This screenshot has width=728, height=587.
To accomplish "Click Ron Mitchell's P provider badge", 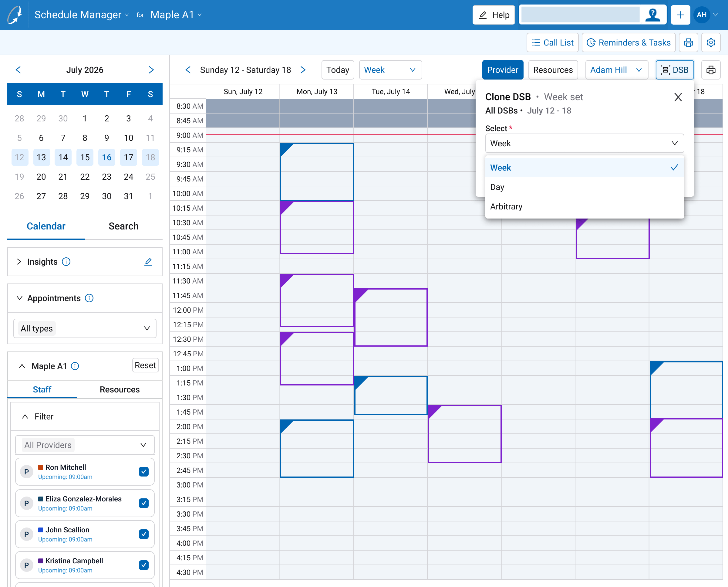I will (x=27, y=472).
